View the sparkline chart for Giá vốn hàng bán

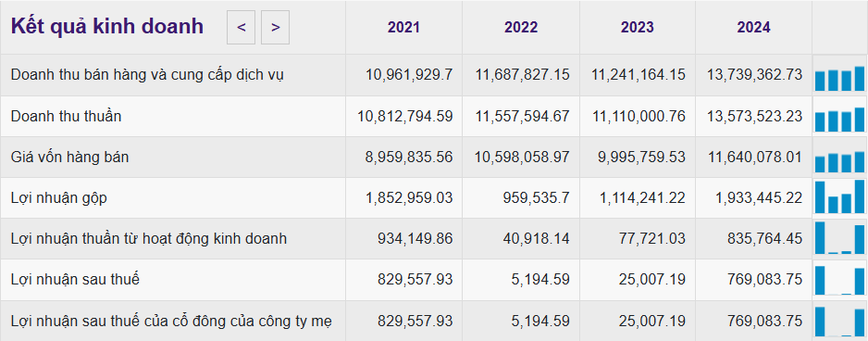pos(839,159)
